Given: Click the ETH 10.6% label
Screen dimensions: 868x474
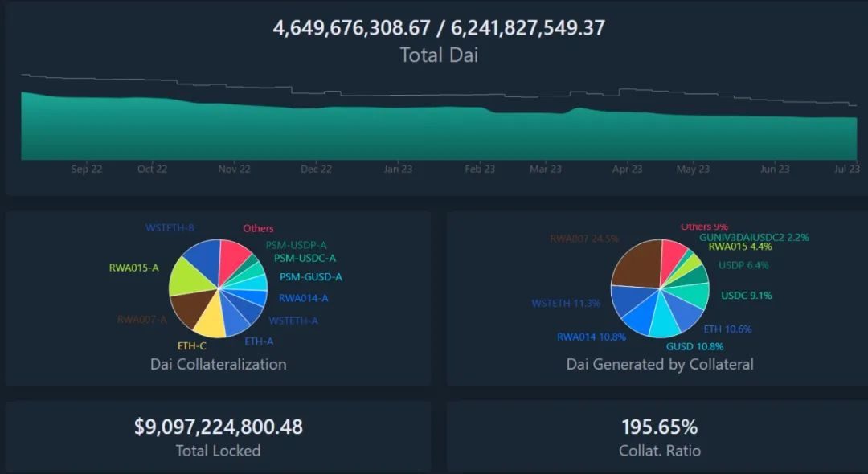Looking at the screenshot, I should point(728,329).
